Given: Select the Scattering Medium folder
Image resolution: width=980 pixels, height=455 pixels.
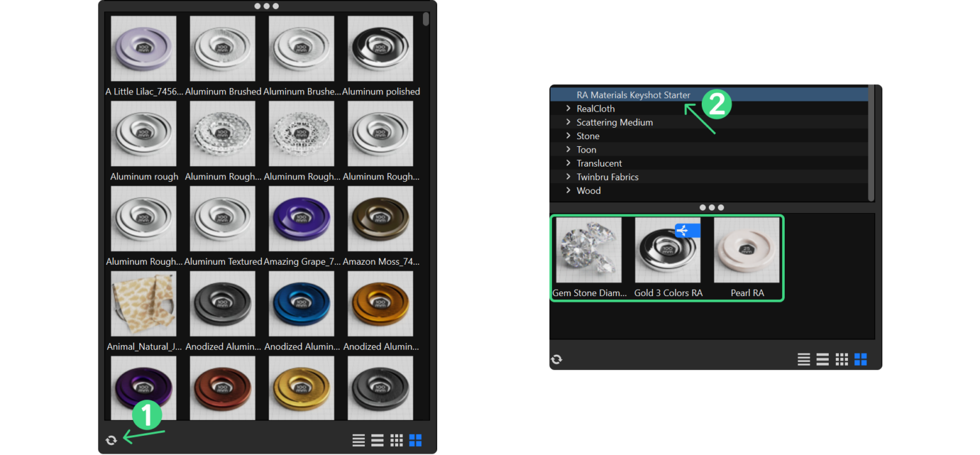Looking at the screenshot, I should pyautogui.click(x=614, y=123).
